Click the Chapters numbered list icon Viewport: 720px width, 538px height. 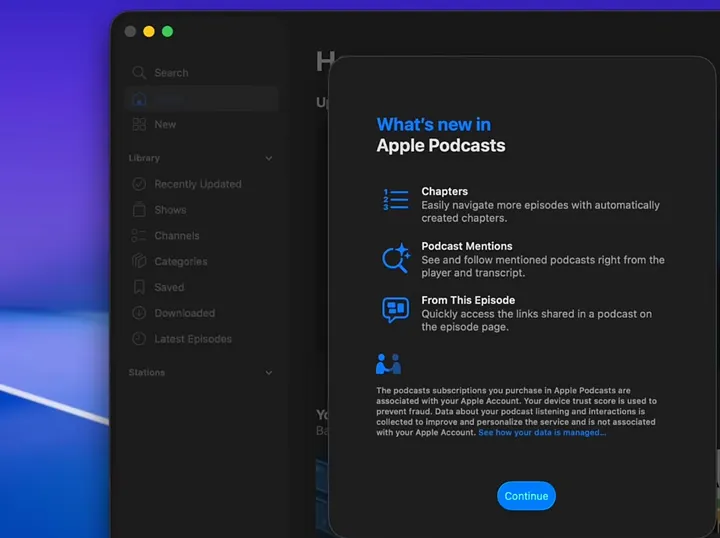(x=395, y=200)
